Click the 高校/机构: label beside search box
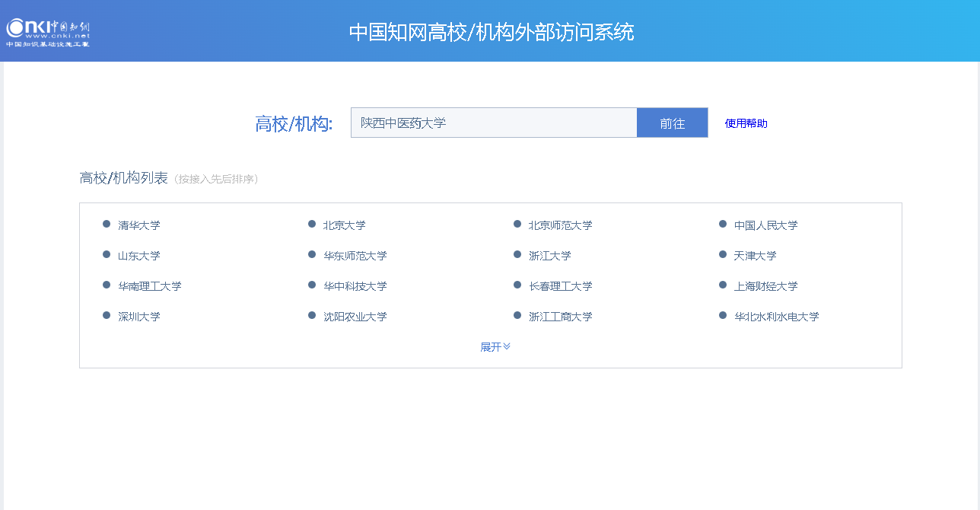 click(294, 124)
